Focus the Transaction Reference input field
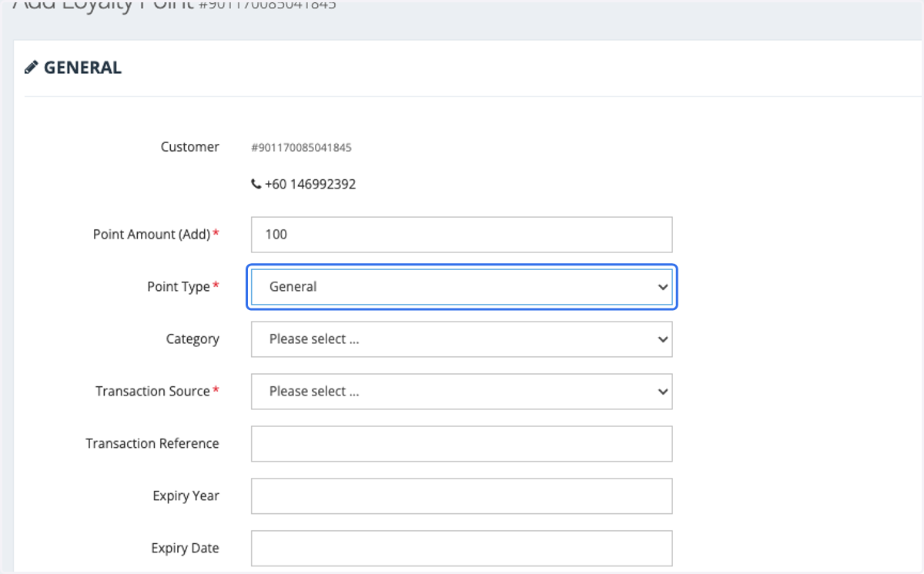 click(x=462, y=444)
